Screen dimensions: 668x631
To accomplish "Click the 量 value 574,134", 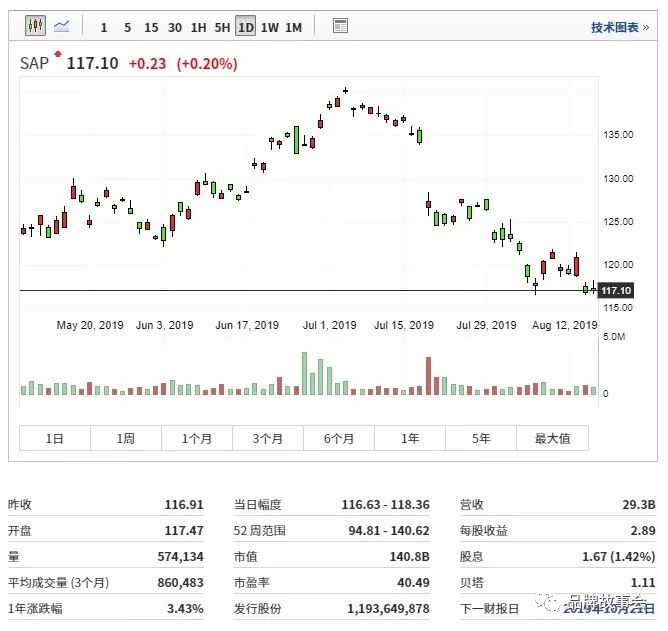I will [180, 556].
